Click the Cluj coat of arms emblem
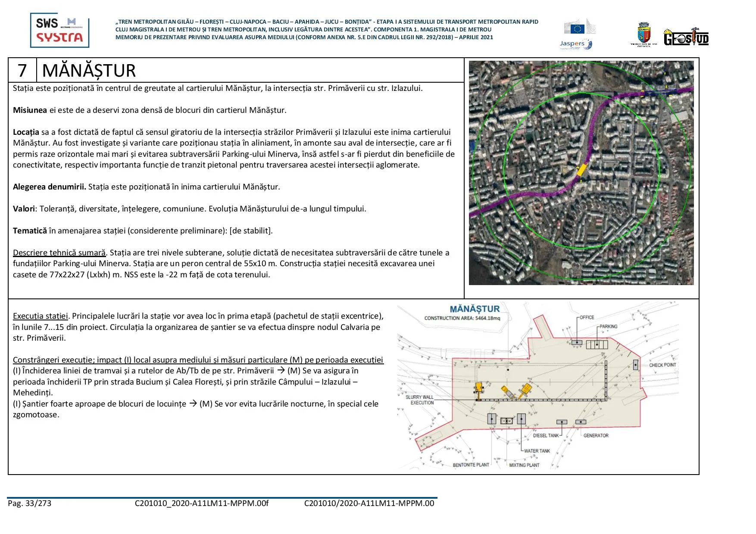 (644, 34)
